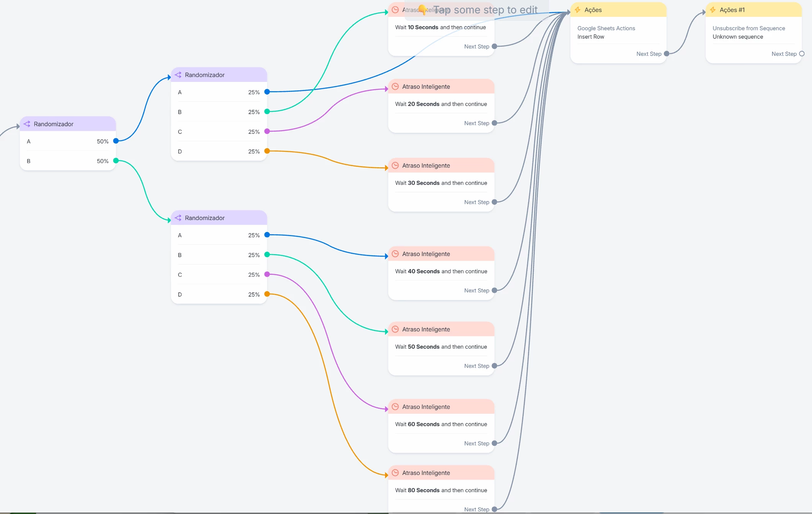Click the lower 25% Randomizador's shuffle icon

coord(178,218)
